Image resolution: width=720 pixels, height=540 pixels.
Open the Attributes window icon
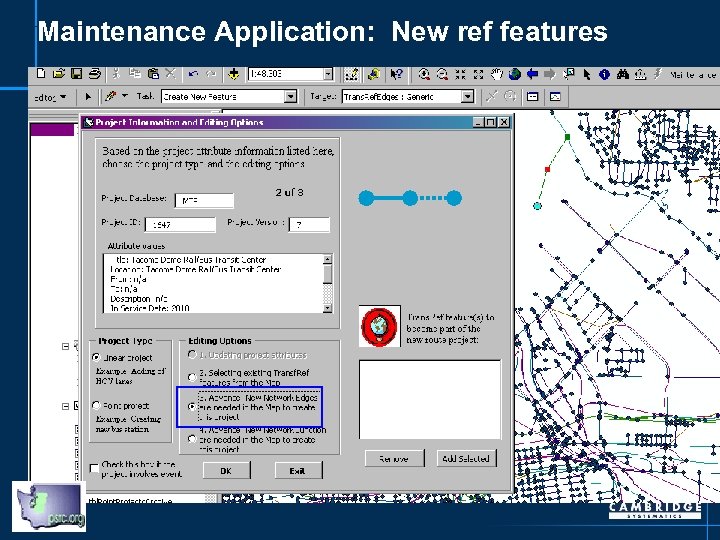pyautogui.click(x=533, y=96)
